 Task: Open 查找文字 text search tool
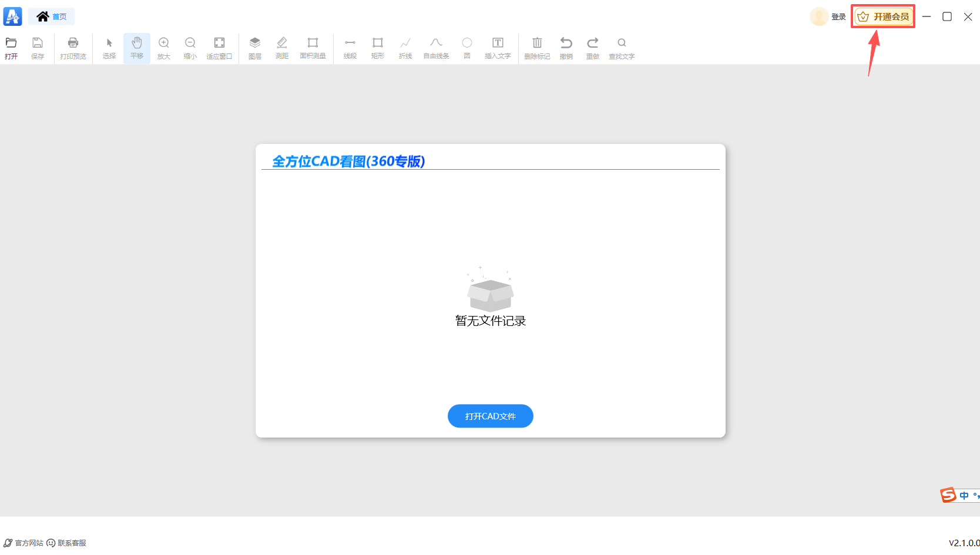pos(621,48)
